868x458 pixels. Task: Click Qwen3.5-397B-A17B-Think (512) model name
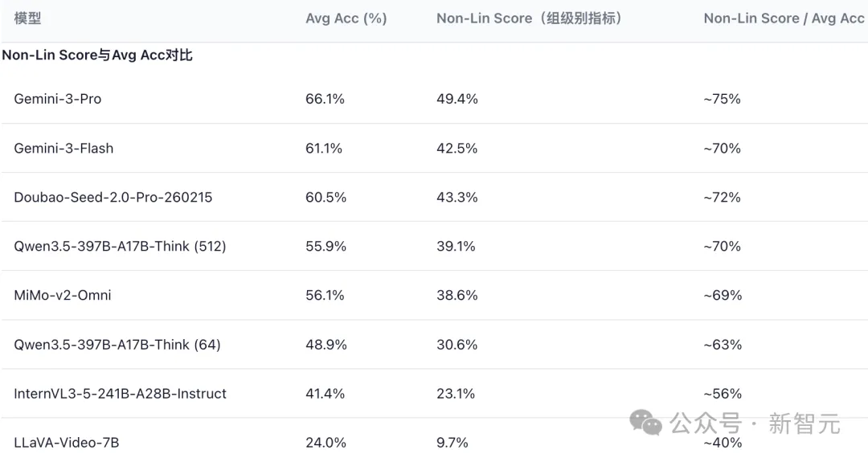[120, 246]
